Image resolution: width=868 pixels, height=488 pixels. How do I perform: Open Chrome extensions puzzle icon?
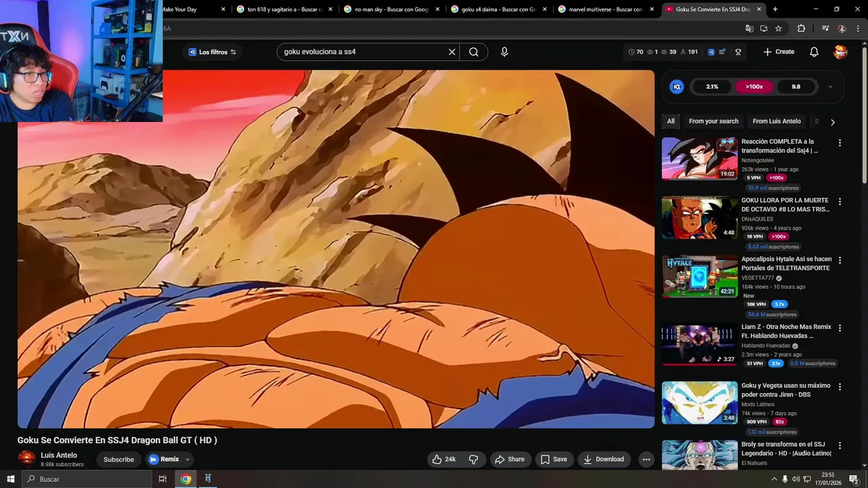tap(801, 28)
